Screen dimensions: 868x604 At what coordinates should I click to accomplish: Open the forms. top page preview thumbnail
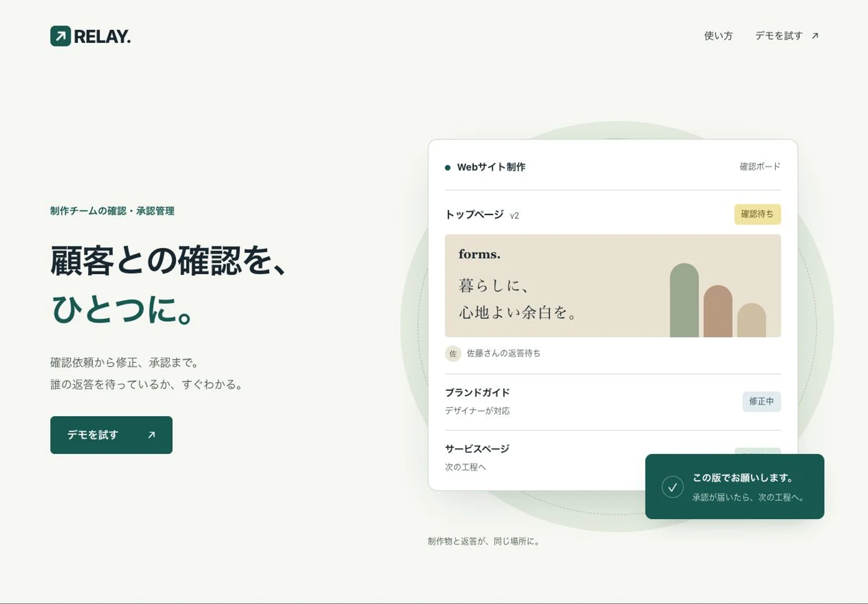(613, 286)
